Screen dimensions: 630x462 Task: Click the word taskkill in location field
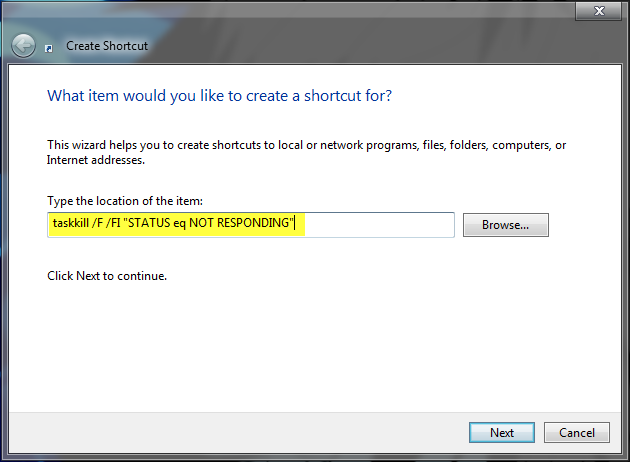coord(72,224)
